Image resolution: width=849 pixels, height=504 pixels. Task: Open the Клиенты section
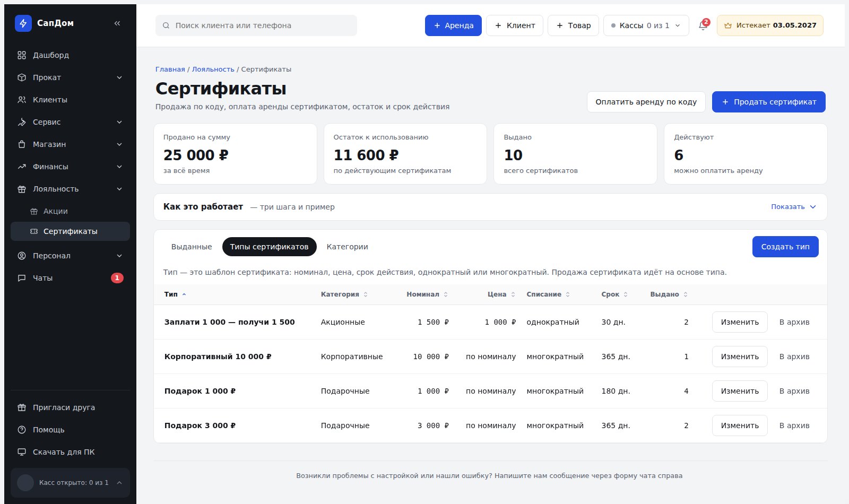(70, 100)
